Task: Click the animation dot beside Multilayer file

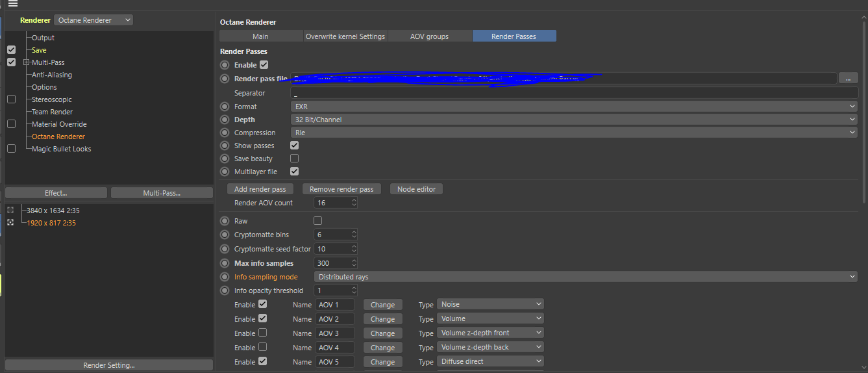Action: pyautogui.click(x=225, y=172)
